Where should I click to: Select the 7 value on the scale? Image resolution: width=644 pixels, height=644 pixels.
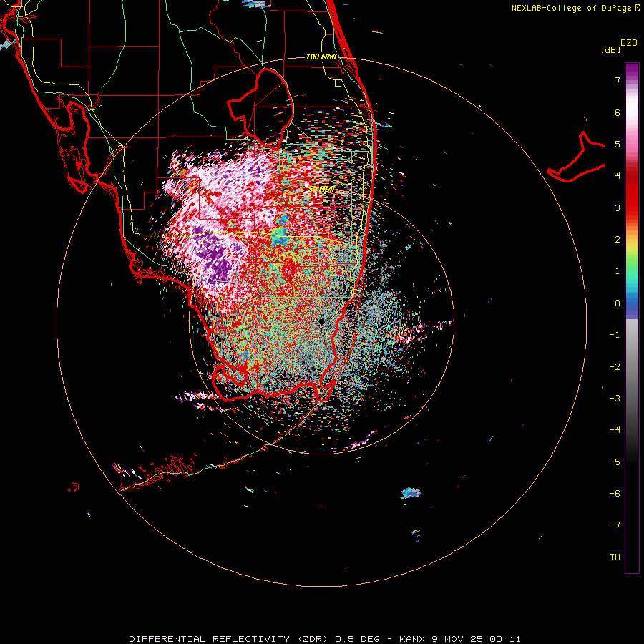click(618, 80)
